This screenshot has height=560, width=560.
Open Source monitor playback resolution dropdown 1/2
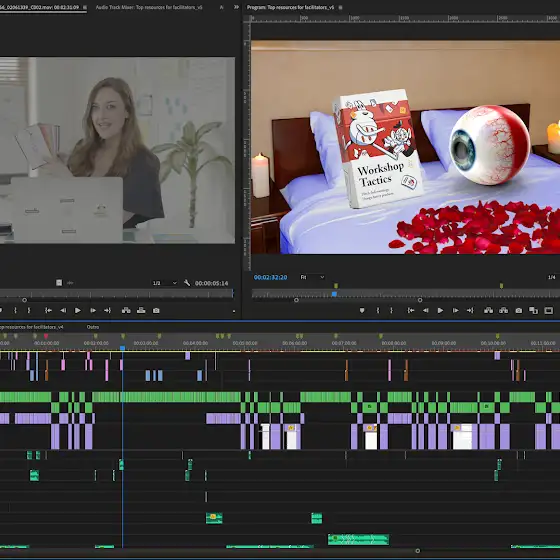coord(164,283)
